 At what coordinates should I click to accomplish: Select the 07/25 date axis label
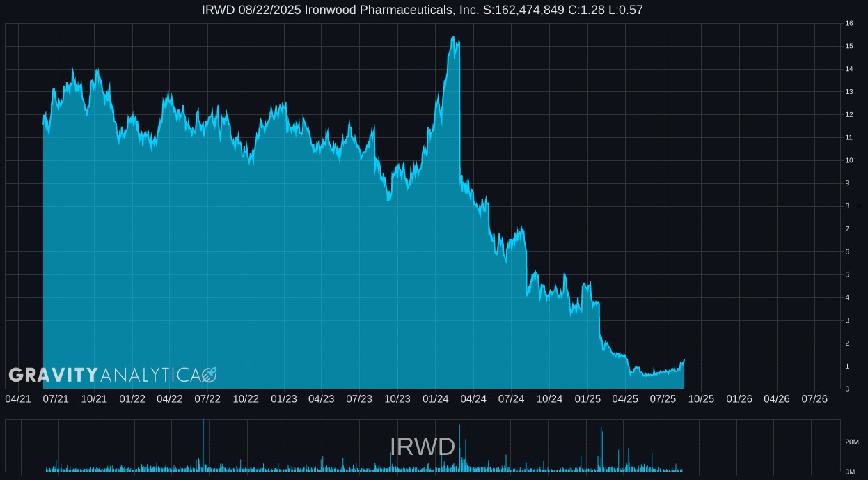tap(663, 398)
